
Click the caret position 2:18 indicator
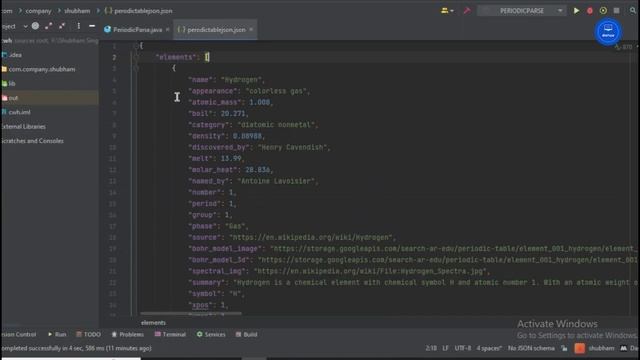[x=431, y=348]
